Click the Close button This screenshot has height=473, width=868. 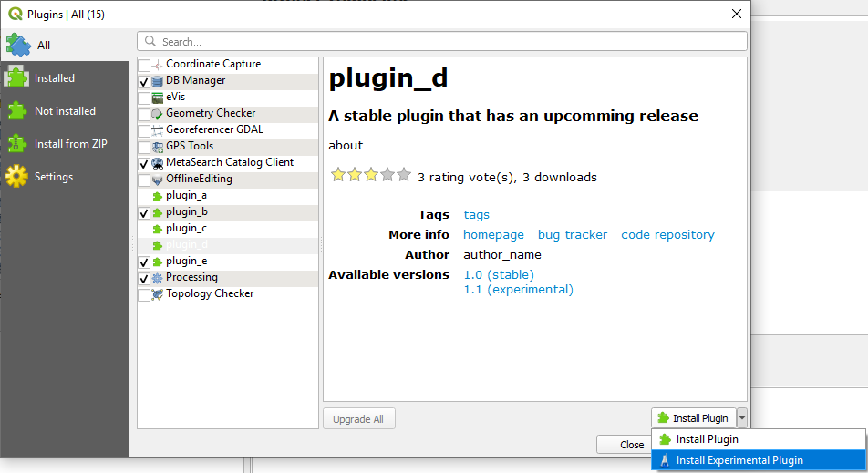pyautogui.click(x=624, y=444)
